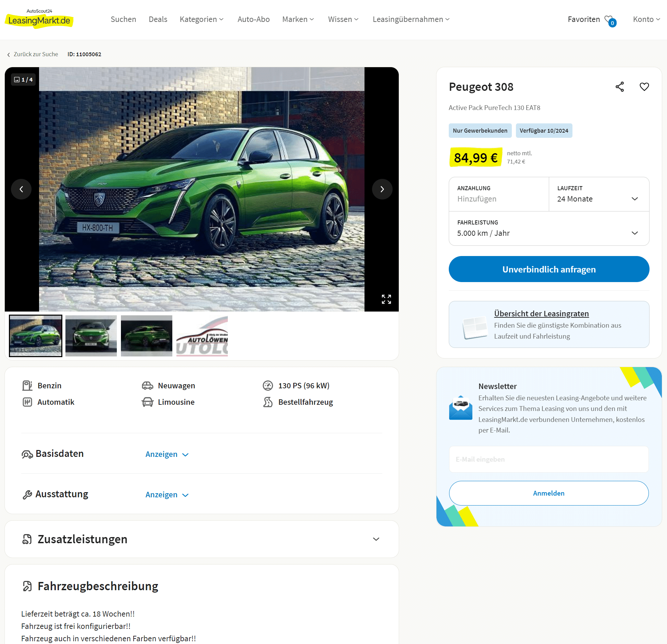667x644 pixels.
Task: Go to Suchen in navigation
Action: click(123, 19)
